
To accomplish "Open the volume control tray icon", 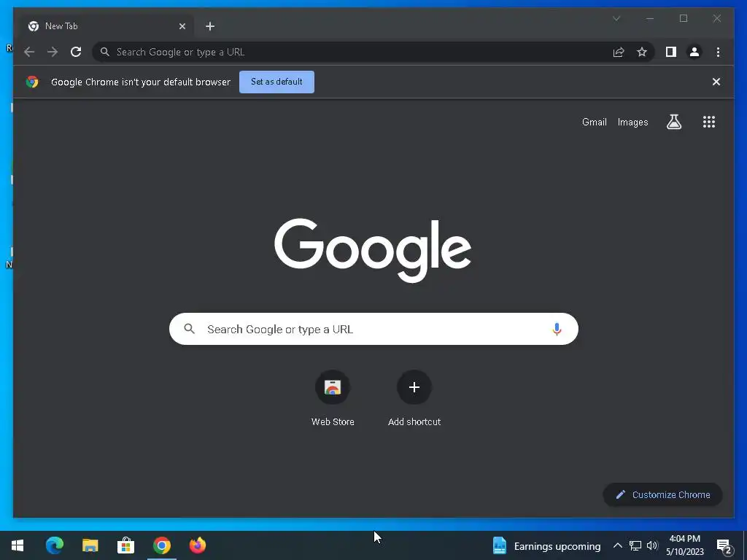I will click(651, 545).
